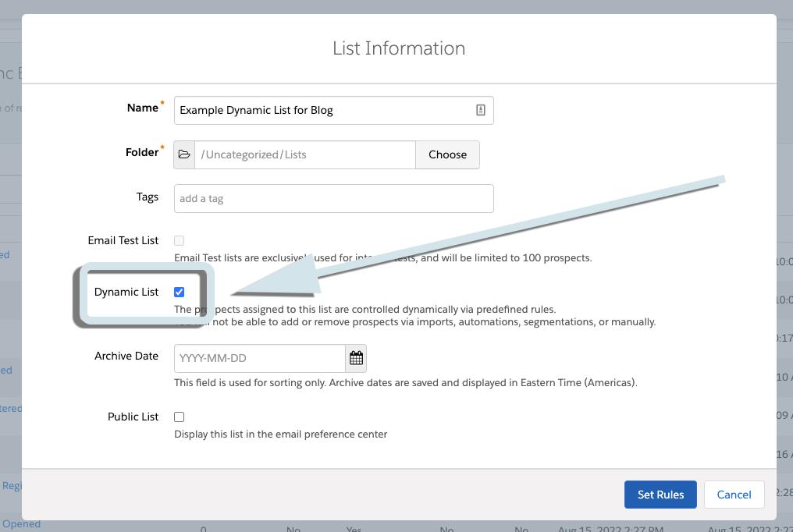793x532 pixels.
Task: Click the 'List Information' dialog title
Action: pyautogui.click(x=399, y=48)
